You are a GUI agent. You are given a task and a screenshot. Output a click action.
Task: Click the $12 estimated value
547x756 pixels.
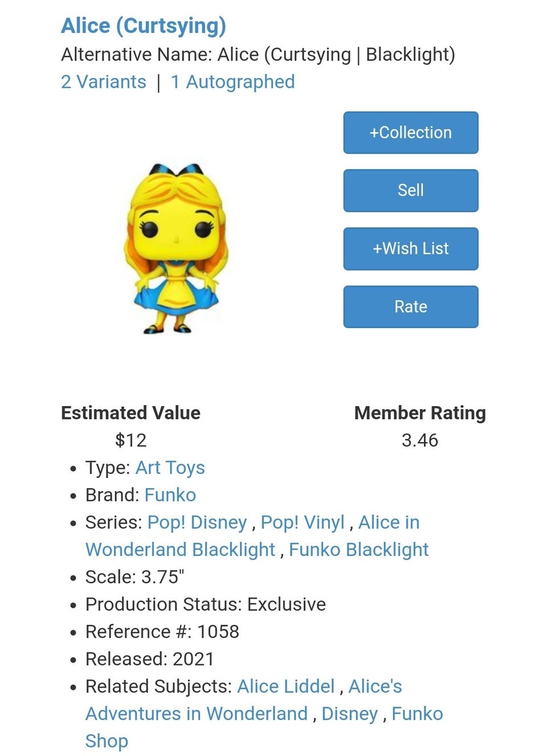point(131,440)
